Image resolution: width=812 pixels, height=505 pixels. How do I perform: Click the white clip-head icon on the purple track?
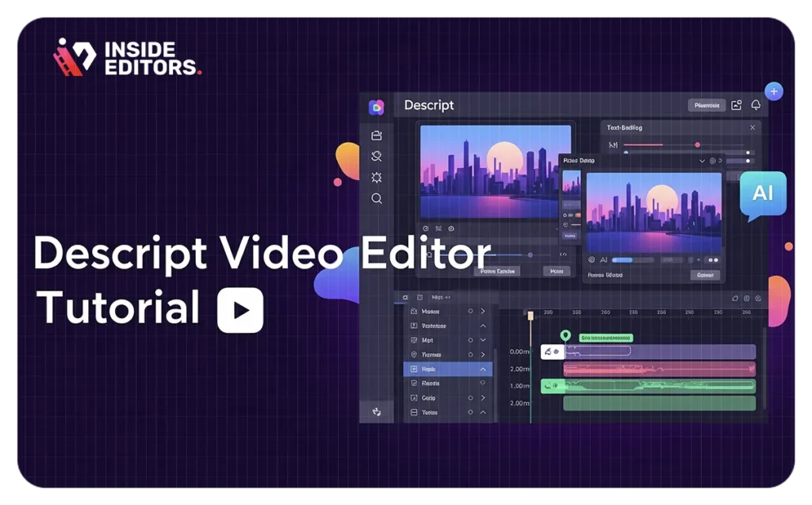click(x=553, y=352)
